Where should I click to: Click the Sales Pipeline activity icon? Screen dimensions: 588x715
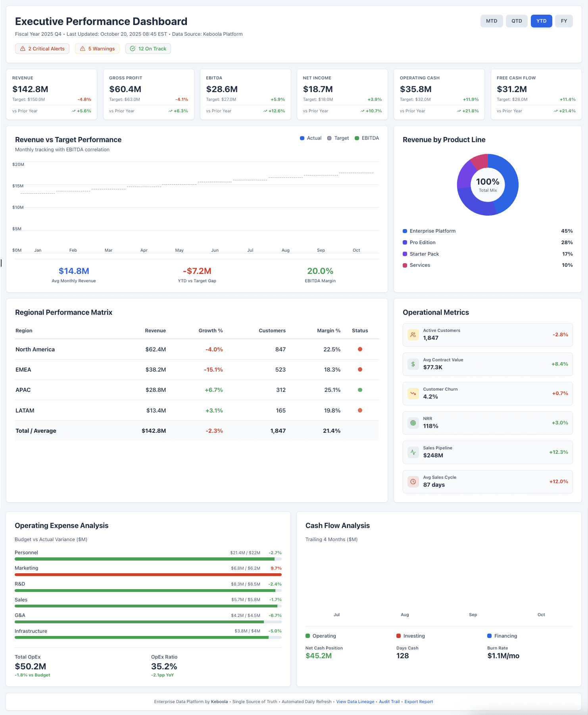pyautogui.click(x=413, y=452)
